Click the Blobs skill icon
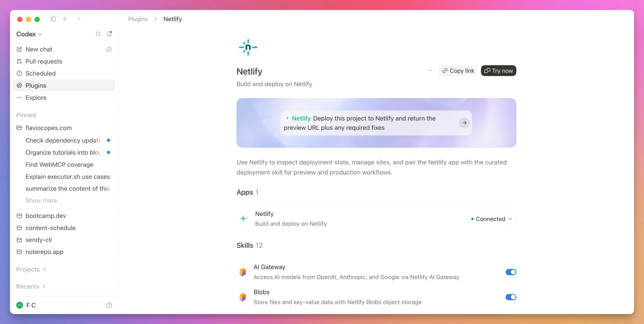This screenshot has height=324, width=644. pos(243,297)
